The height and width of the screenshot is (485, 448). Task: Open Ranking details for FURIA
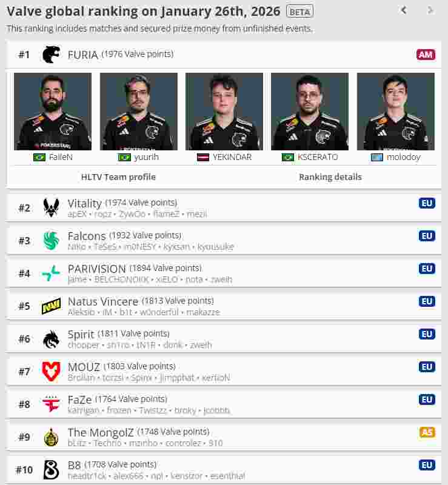[330, 177]
